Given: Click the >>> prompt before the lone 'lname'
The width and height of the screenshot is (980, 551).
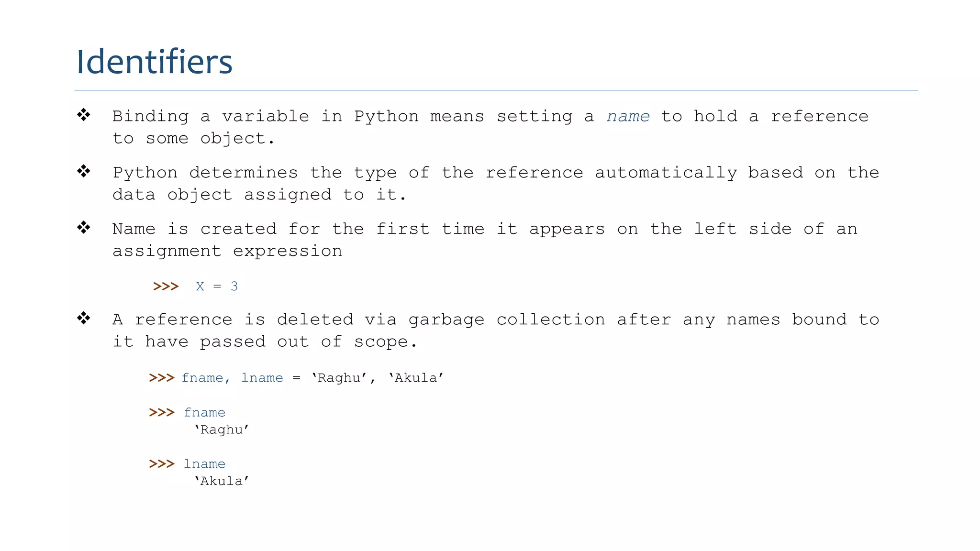Looking at the screenshot, I should tap(162, 464).
